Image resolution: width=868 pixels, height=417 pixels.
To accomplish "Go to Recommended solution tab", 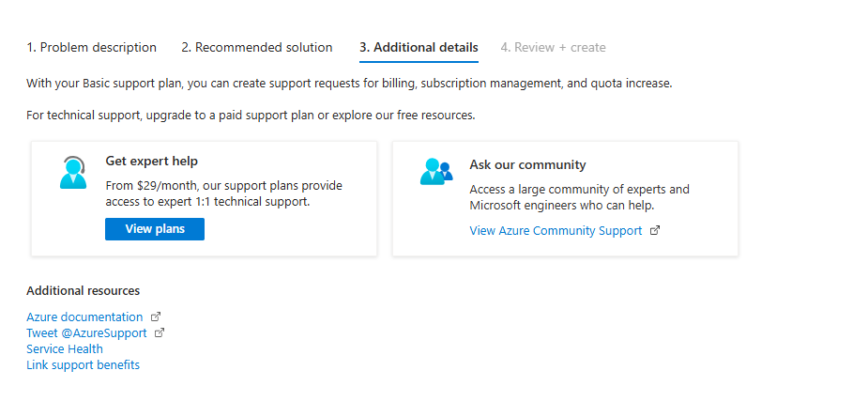I will [257, 48].
